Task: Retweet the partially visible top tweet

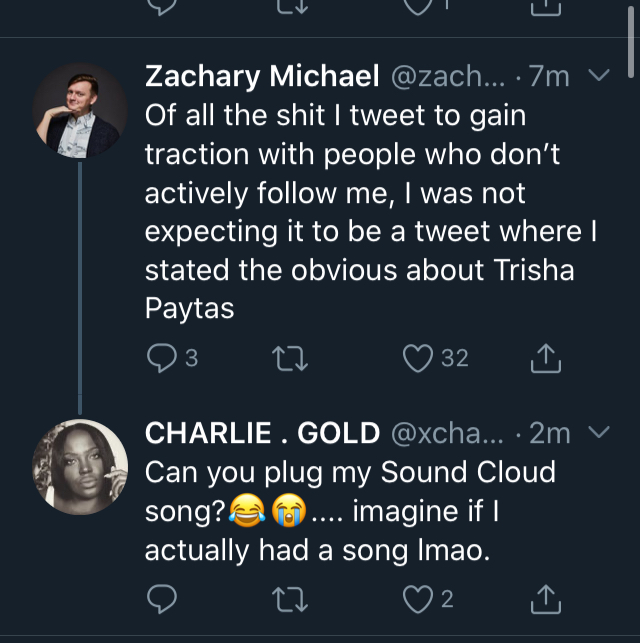Action: pos(290,6)
